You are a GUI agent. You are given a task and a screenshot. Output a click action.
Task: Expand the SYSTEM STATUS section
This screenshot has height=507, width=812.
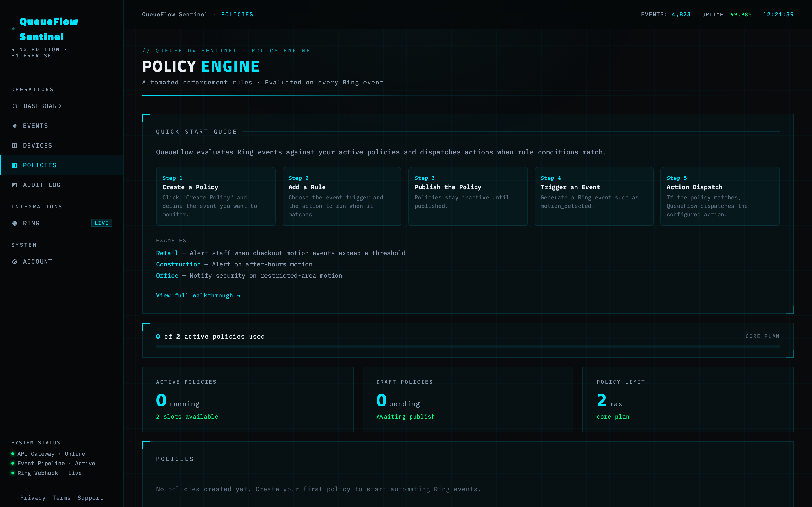(36, 442)
